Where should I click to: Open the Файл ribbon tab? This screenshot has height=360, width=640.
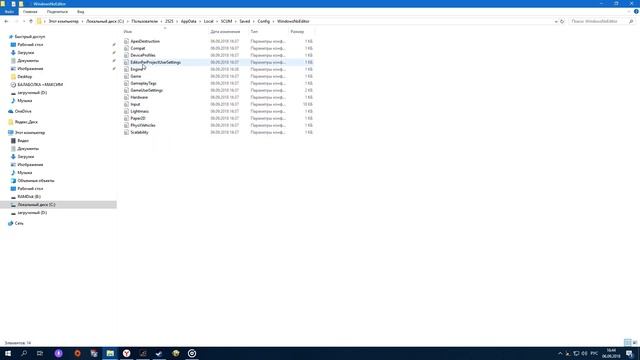(9, 12)
